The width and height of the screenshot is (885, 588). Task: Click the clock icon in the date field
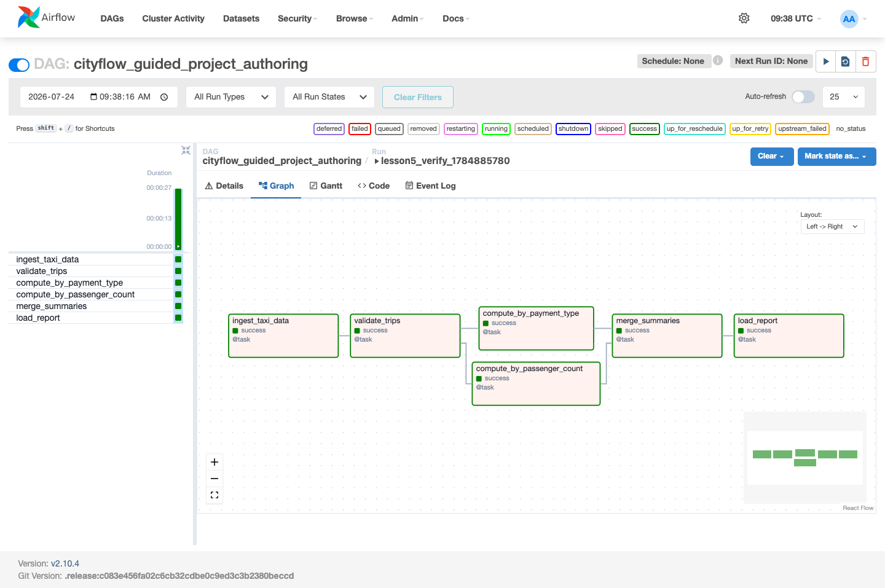164,97
